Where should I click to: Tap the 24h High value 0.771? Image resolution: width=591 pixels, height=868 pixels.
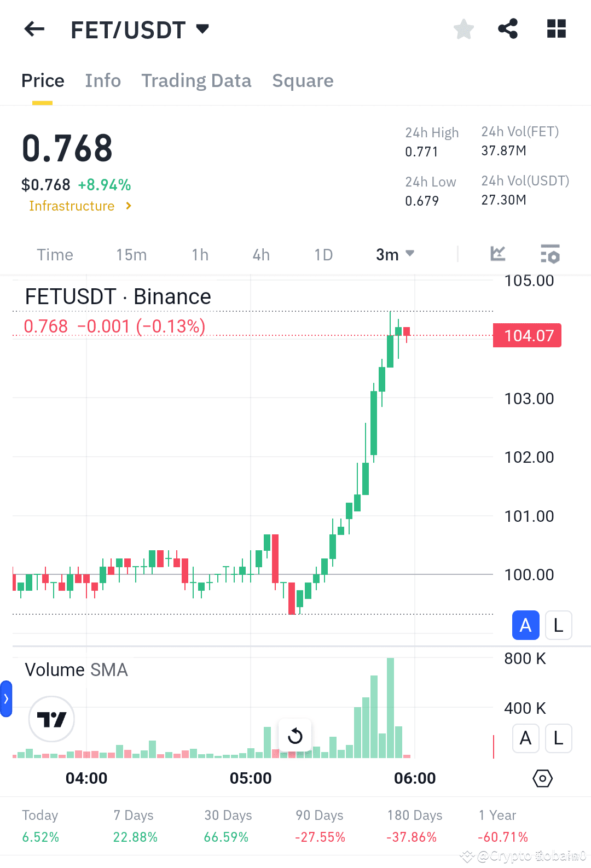click(x=421, y=152)
